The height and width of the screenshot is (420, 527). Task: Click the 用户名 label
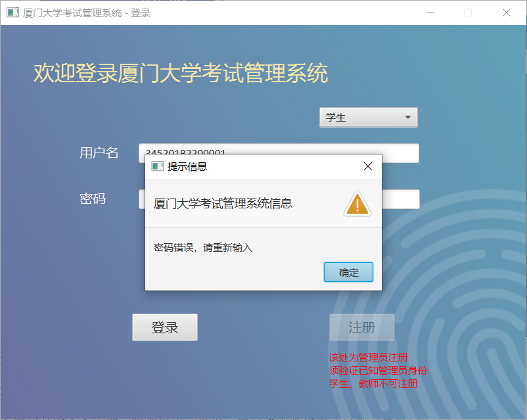pos(99,152)
